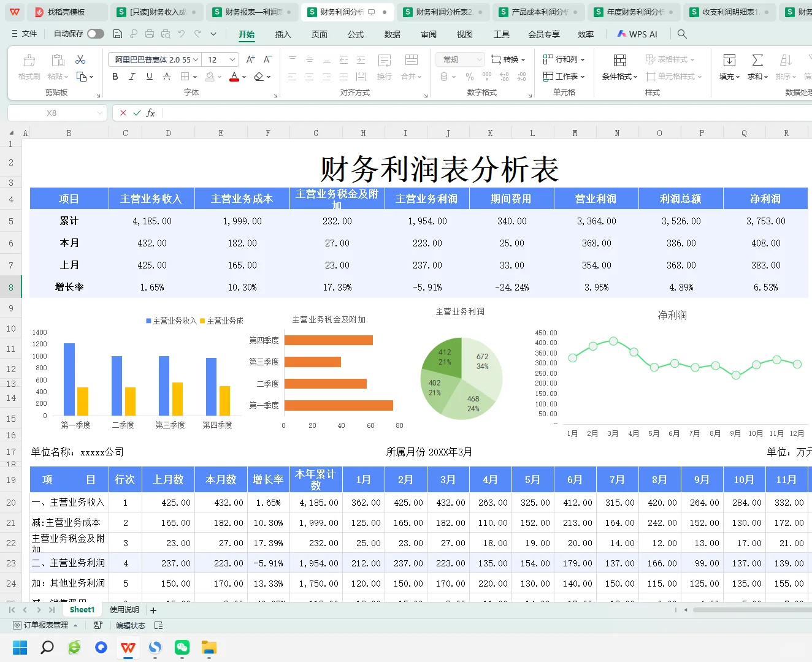This screenshot has height=662, width=812.
Task: Switch to the 视图 ribbon tab
Action: point(465,34)
